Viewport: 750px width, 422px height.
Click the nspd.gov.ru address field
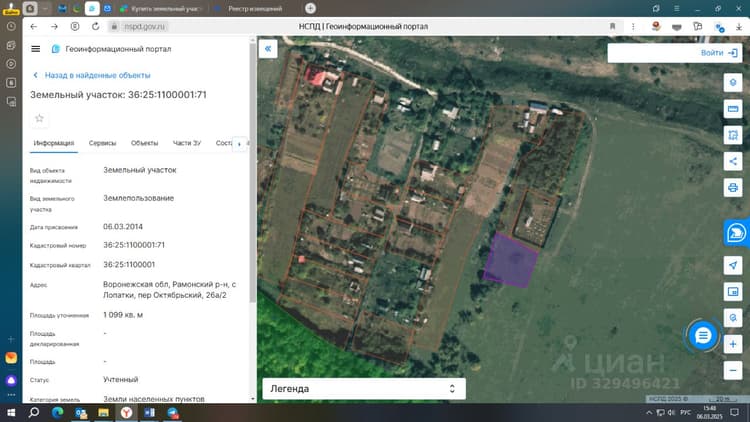[144, 27]
